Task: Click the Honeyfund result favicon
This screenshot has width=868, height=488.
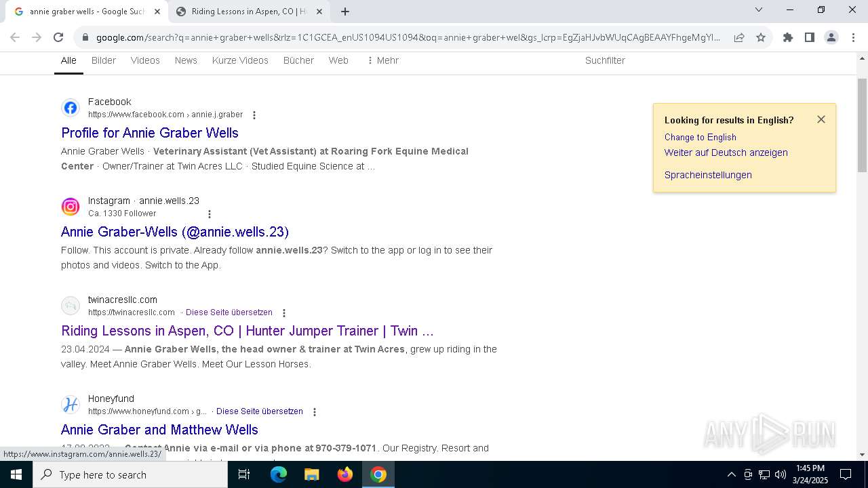Action: tap(71, 405)
